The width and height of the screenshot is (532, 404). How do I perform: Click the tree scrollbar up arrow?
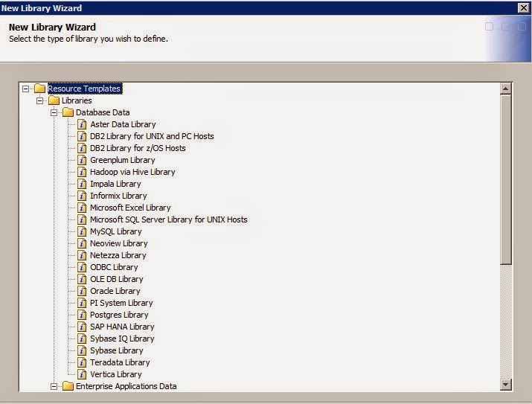pyautogui.click(x=505, y=89)
